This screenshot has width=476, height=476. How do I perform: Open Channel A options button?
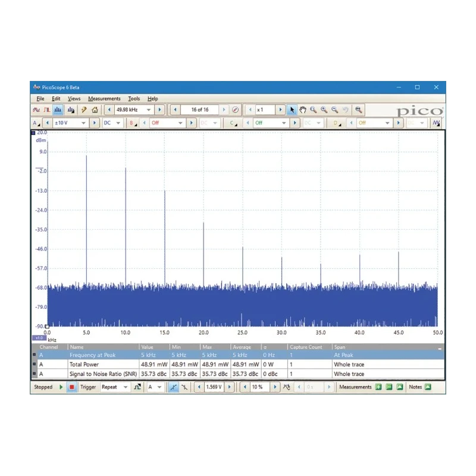(36, 123)
